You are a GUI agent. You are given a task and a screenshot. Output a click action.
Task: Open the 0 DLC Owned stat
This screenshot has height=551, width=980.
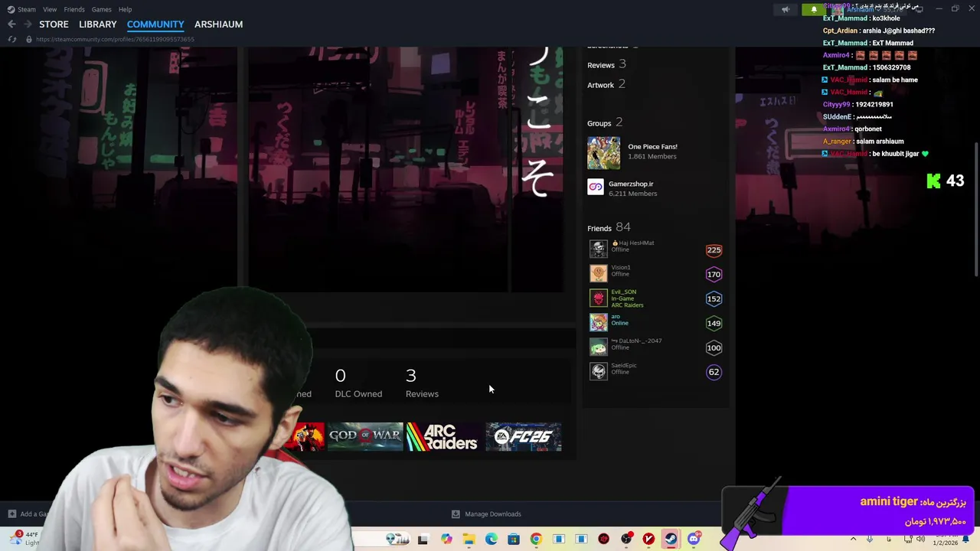pyautogui.click(x=358, y=383)
